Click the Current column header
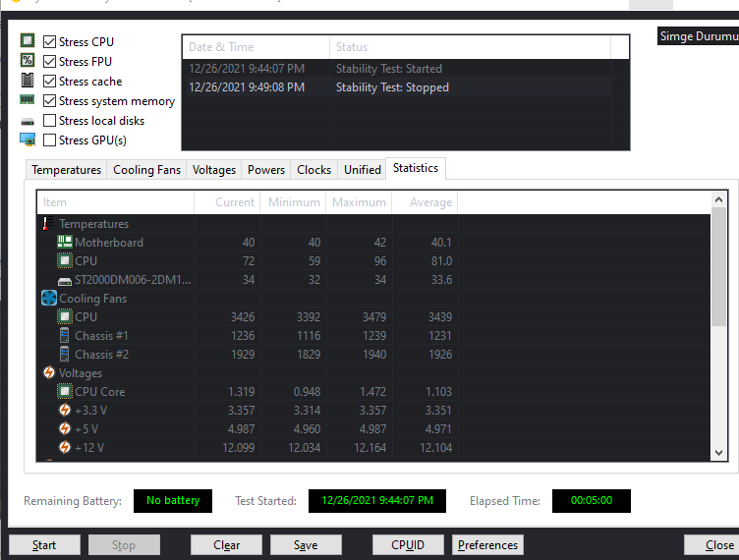The height and width of the screenshot is (560, 739). (x=227, y=202)
